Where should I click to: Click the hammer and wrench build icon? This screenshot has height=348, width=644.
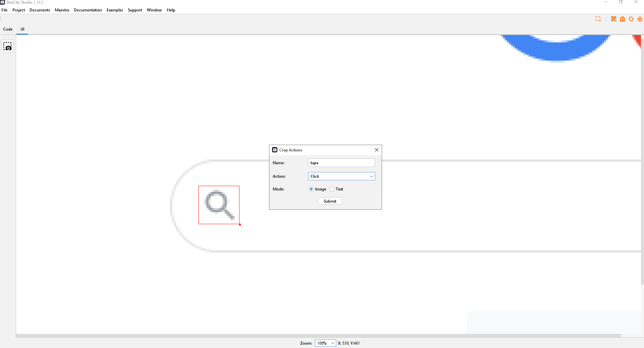coord(614,19)
